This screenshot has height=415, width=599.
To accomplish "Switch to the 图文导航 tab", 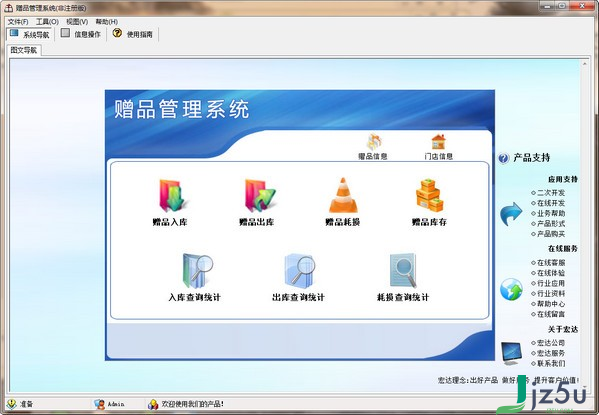I will click(24, 50).
